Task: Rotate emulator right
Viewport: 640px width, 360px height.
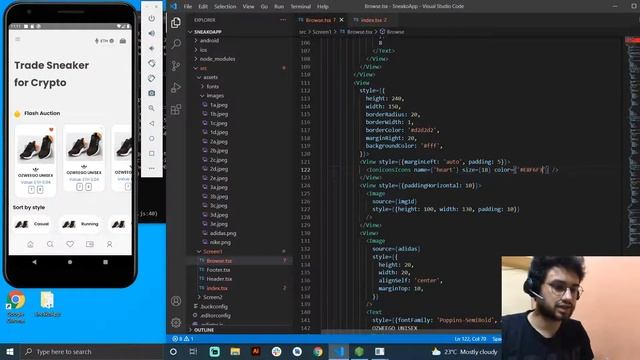Action: pyautogui.click(x=151, y=78)
